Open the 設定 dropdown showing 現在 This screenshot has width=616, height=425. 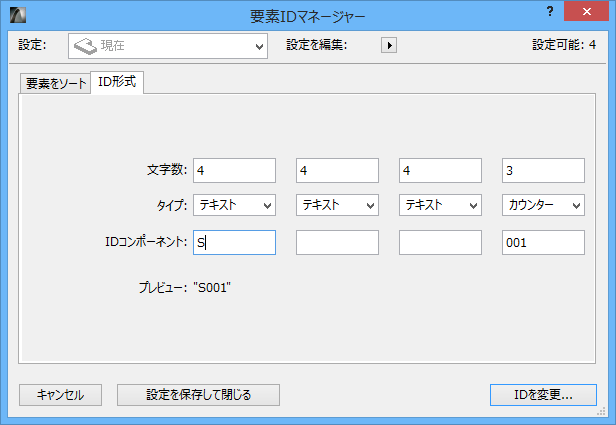coord(168,46)
